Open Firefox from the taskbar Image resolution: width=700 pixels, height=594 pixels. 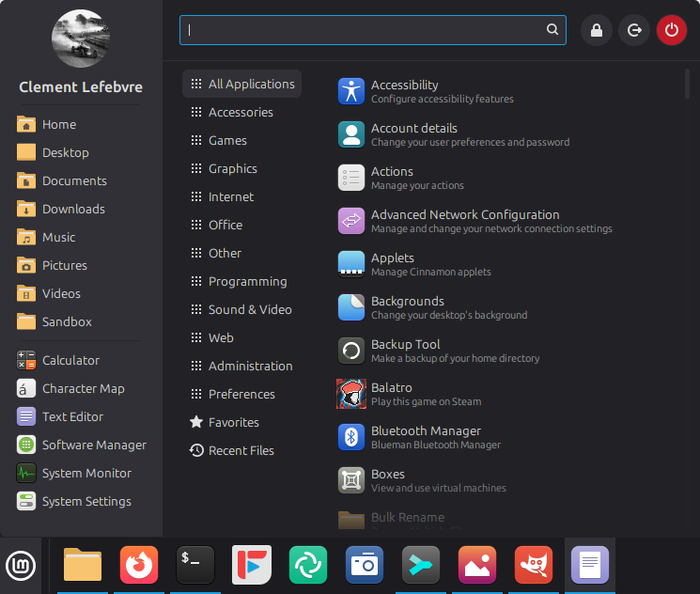(x=139, y=565)
